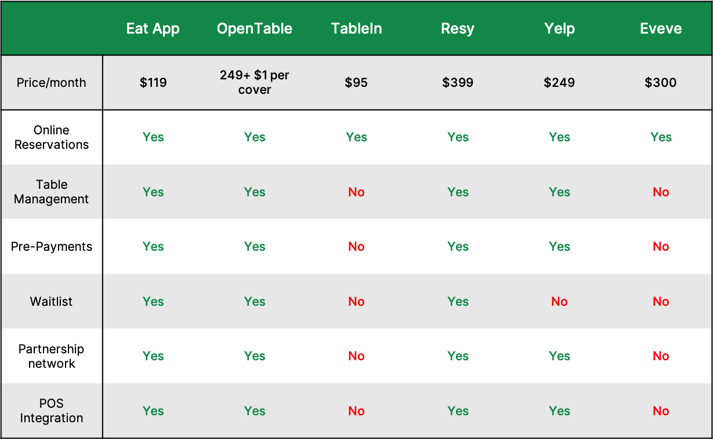Select the Table Management row label

pos(51,192)
